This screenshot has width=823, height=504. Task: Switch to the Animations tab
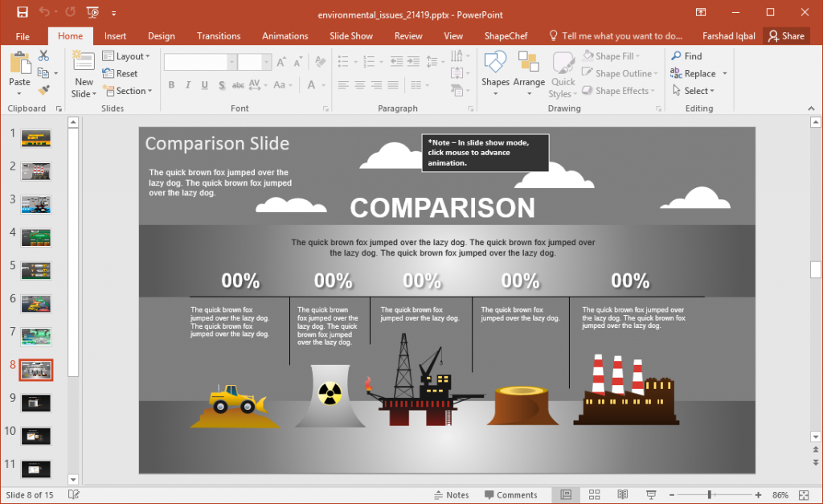pyautogui.click(x=285, y=35)
